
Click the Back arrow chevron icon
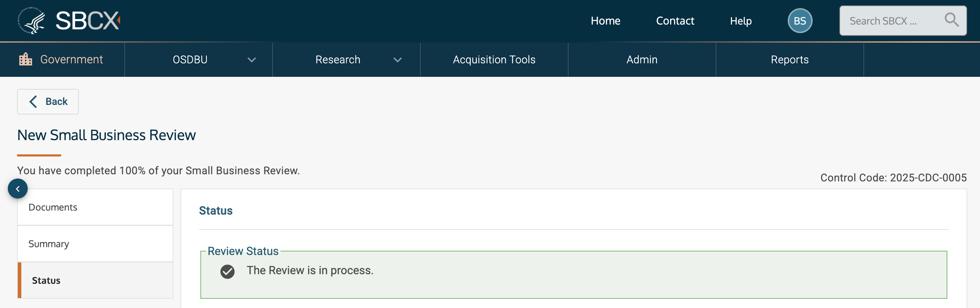point(33,102)
